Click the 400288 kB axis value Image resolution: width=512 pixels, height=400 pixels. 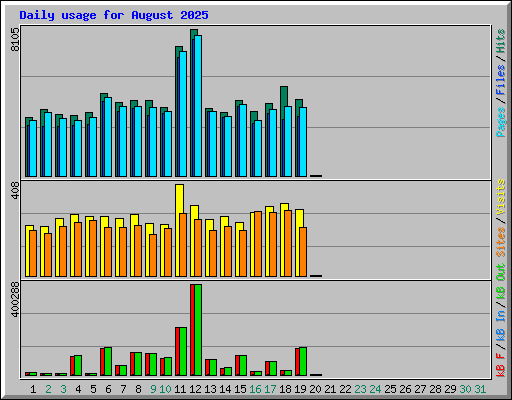(x=15, y=299)
